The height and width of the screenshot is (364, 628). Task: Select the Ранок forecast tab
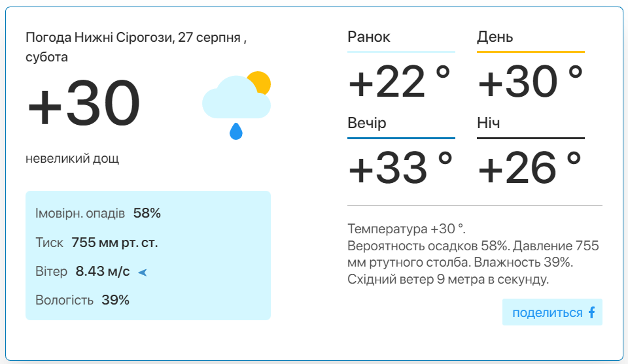(x=401, y=40)
